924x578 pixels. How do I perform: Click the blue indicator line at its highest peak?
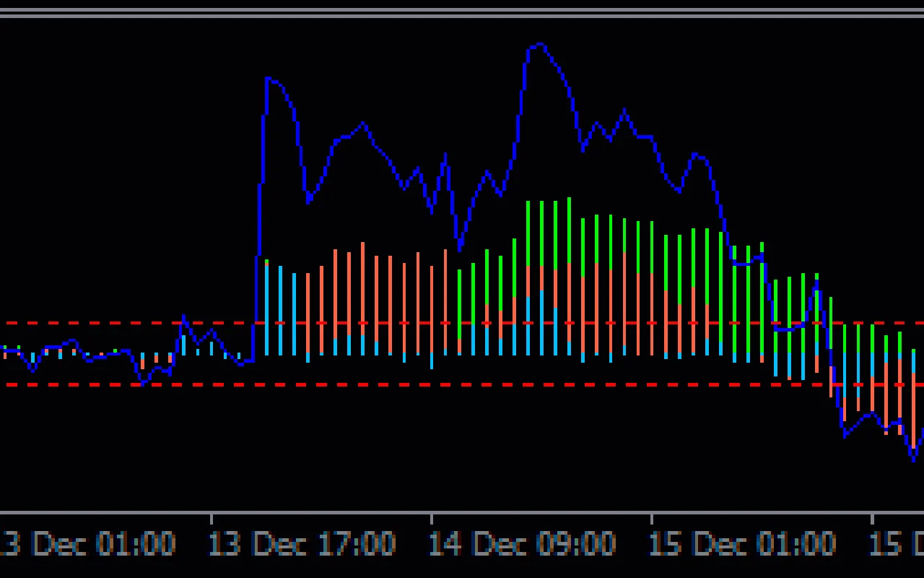tap(538, 45)
